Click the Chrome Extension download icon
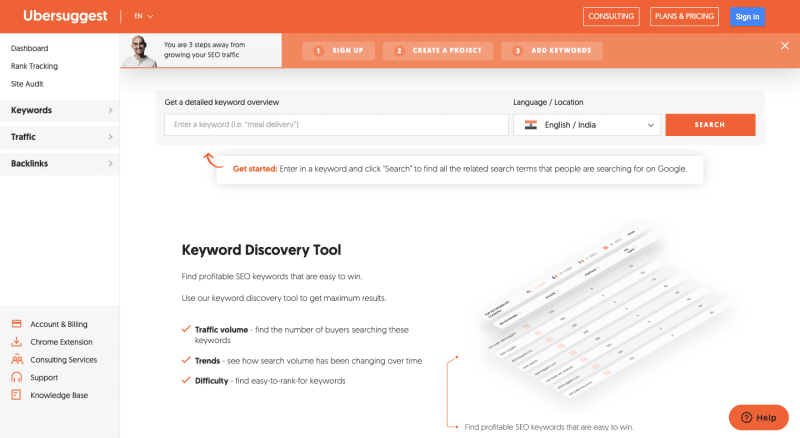 click(x=16, y=342)
